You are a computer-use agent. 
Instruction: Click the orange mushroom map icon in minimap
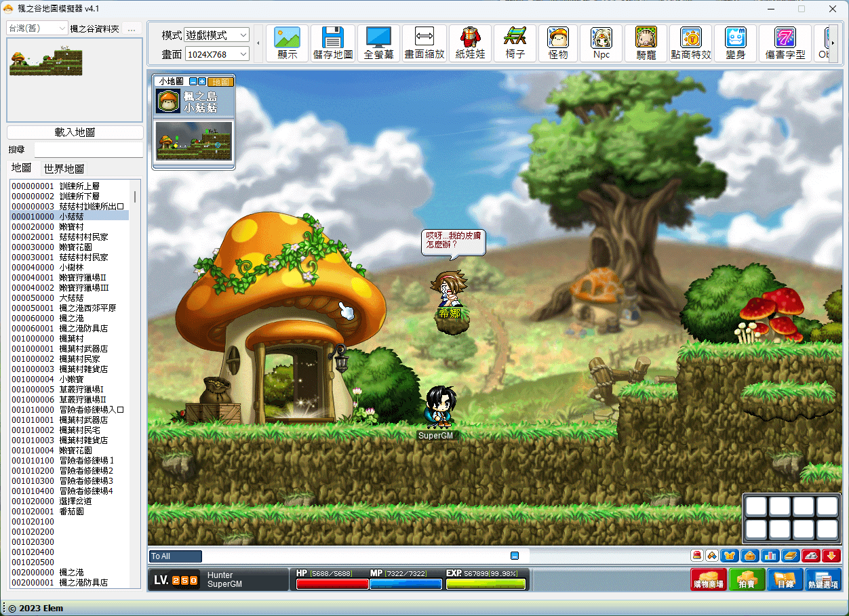[169, 101]
